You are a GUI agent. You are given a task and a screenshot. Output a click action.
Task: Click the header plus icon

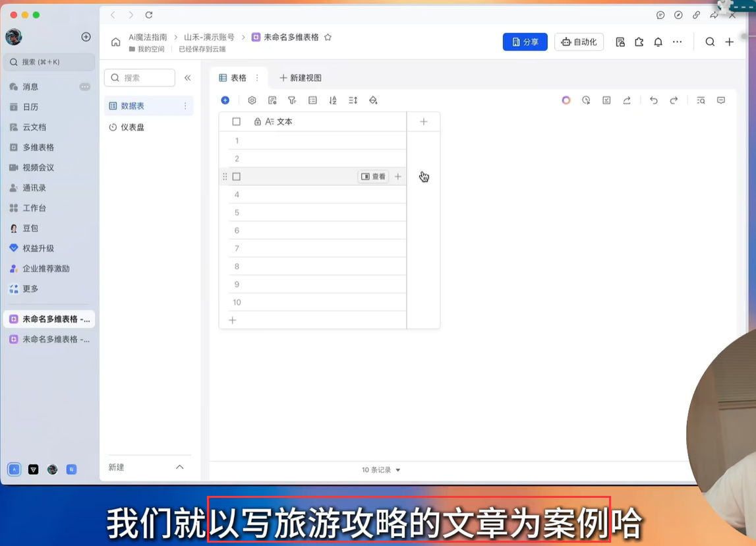coord(730,42)
